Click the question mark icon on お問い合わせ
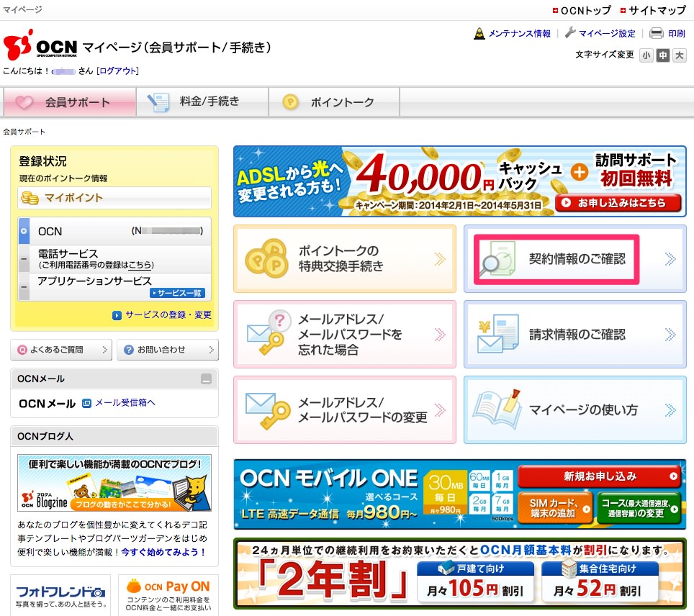694x616 pixels. tap(129, 350)
